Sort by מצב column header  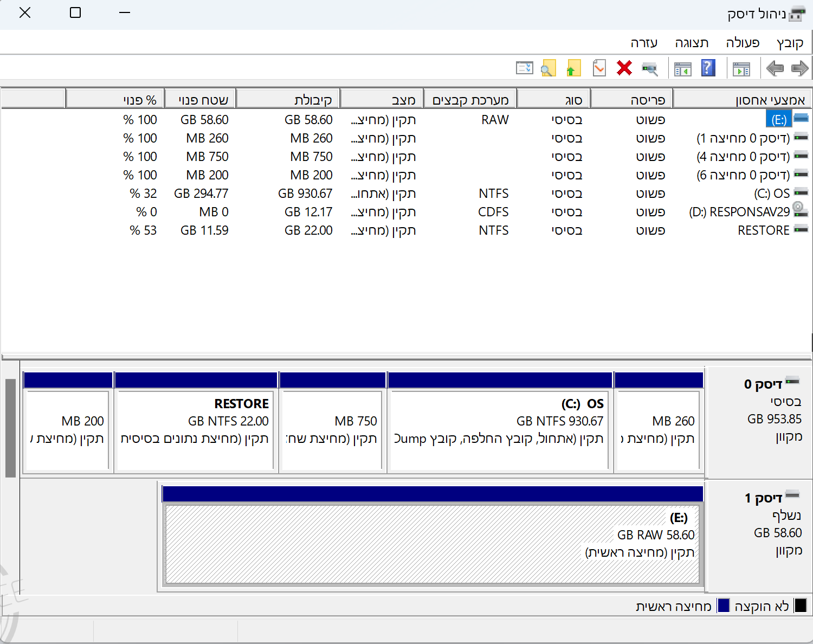point(381,99)
